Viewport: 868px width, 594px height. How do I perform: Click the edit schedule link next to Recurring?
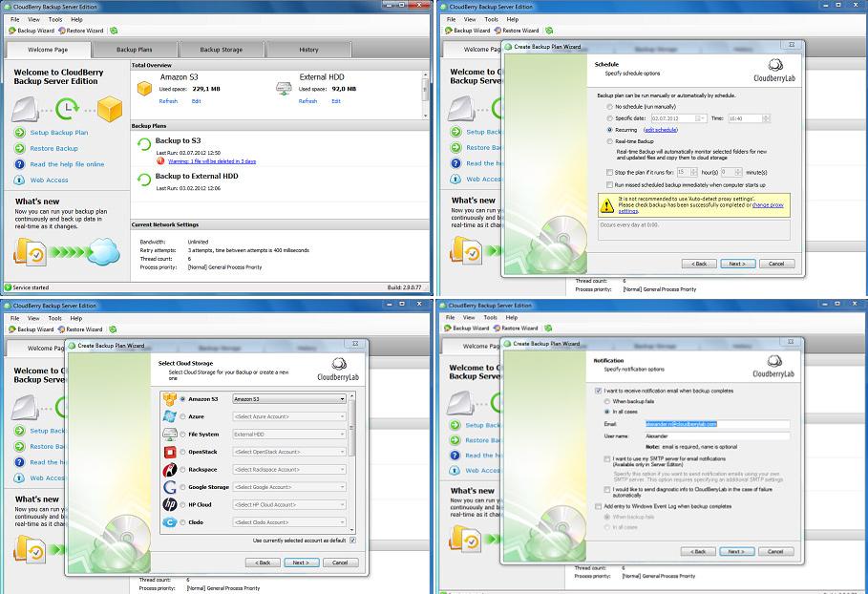(x=661, y=130)
